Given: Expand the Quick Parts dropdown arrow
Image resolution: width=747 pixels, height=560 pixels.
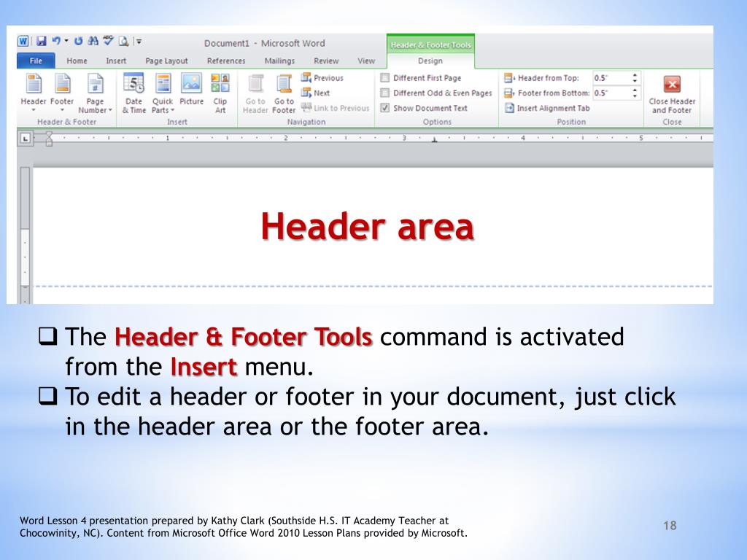Looking at the screenshot, I should [172, 110].
